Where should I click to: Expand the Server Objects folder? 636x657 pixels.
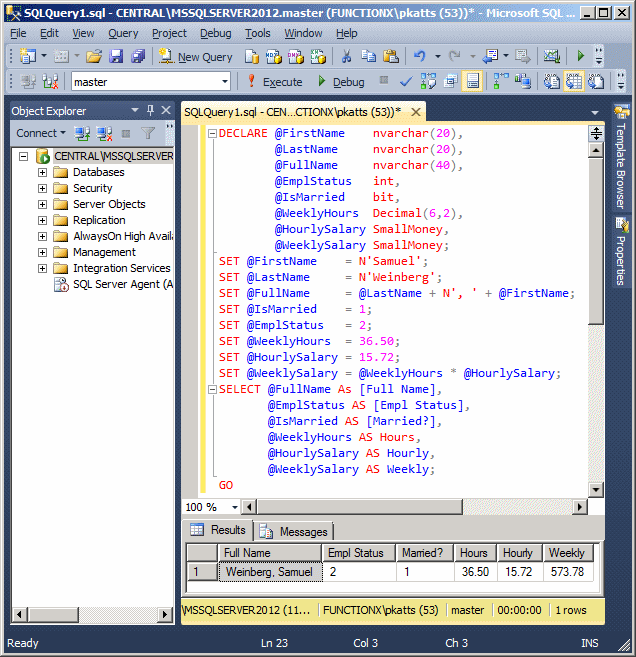point(42,204)
